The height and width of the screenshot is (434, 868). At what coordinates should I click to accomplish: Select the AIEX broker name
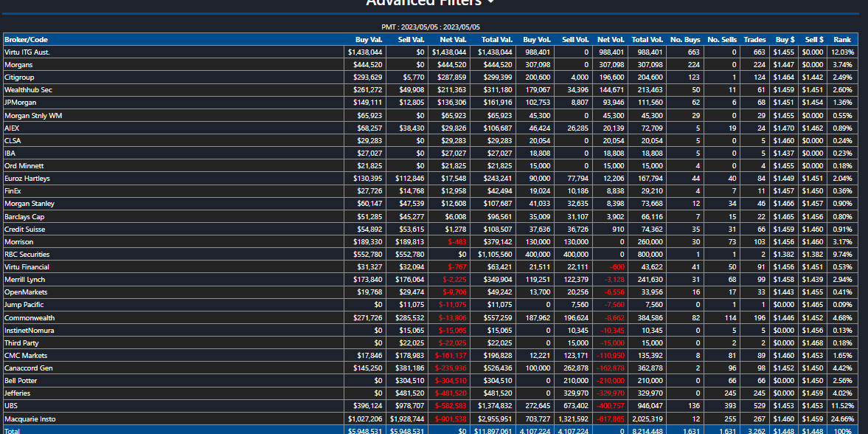point(12,128)
